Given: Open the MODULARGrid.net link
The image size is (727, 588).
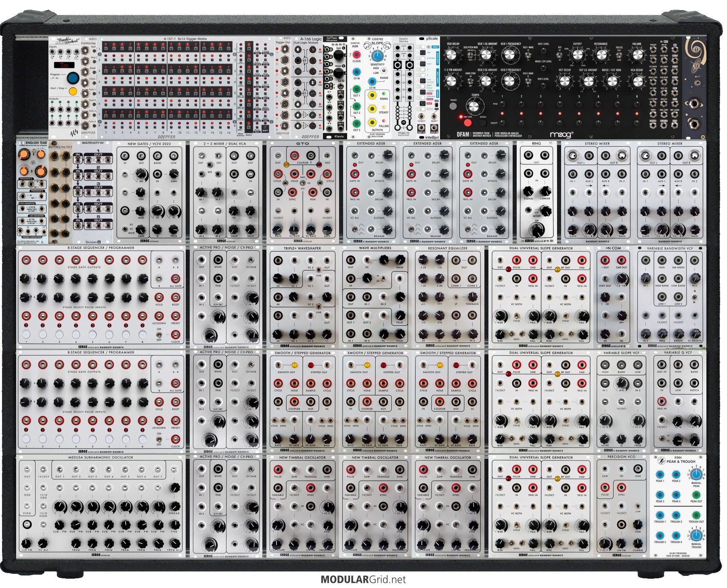Looking at the screenshot, I should pyautogui.click(x=363, y=580).
